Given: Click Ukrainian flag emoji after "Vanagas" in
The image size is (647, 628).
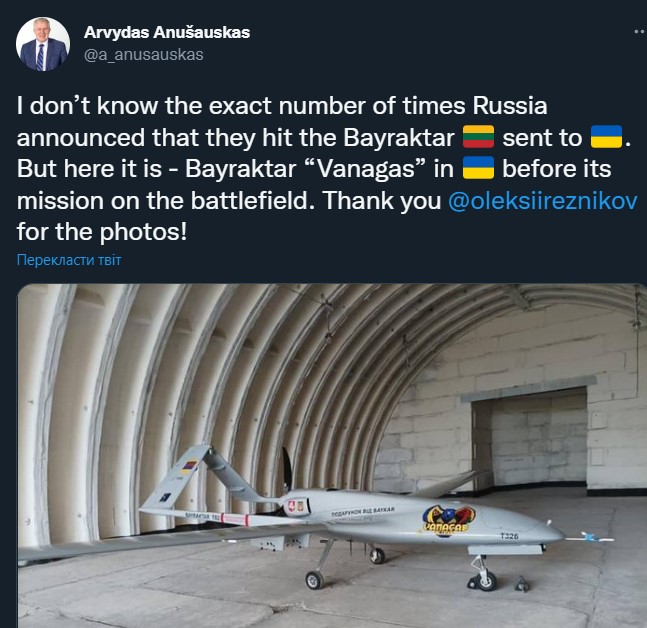Looking at the screenshot, I should (x=478, y=168).
